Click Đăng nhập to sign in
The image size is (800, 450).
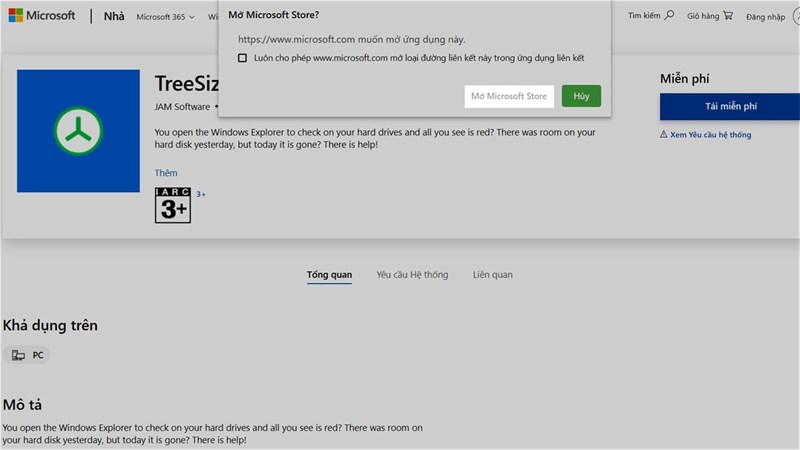765,17
